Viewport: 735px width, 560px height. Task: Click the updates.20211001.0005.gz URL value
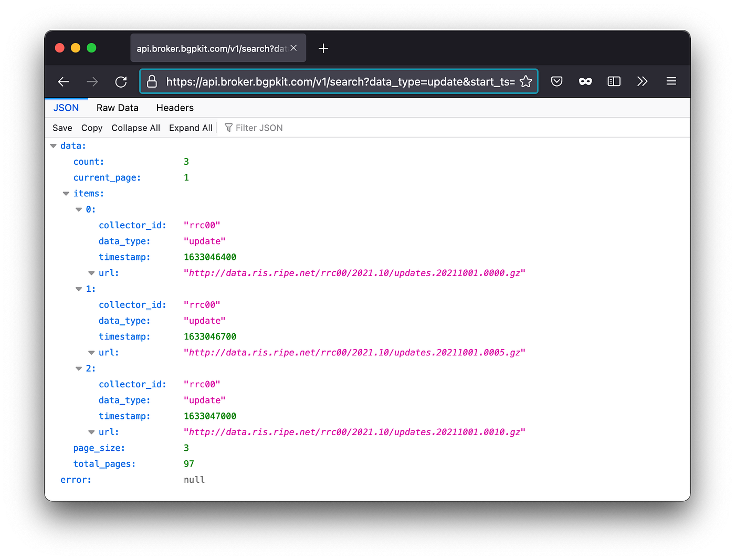pos(354,353)
